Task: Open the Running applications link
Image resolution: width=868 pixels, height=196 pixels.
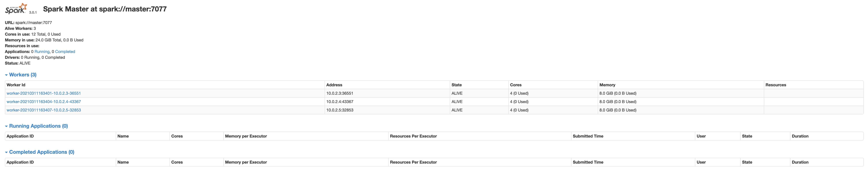Action: (x=42, y=52)
